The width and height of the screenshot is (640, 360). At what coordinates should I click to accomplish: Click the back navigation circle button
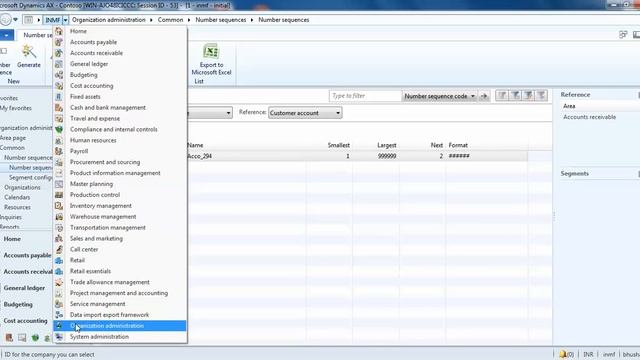[x=5, y=20]
